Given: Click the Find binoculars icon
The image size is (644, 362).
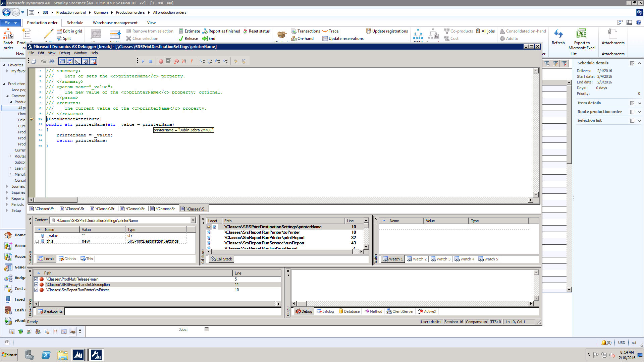Looking at the screenshot, I should coord(52,61).
